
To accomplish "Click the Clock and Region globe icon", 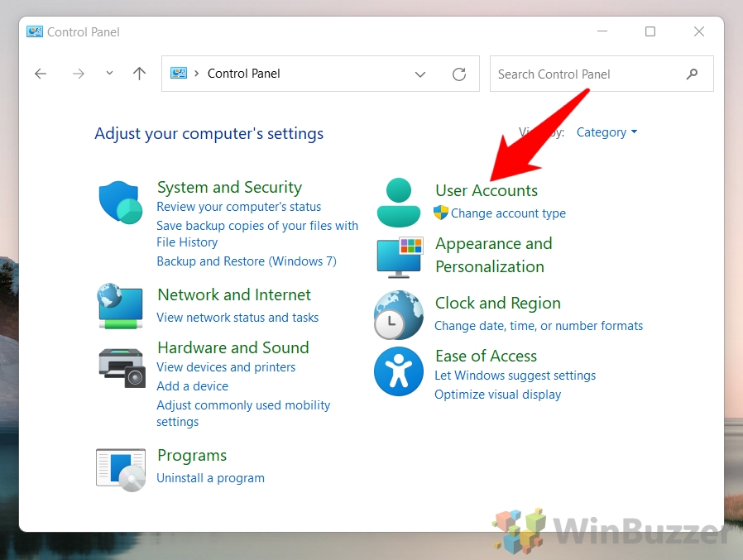I will [399, 315].
